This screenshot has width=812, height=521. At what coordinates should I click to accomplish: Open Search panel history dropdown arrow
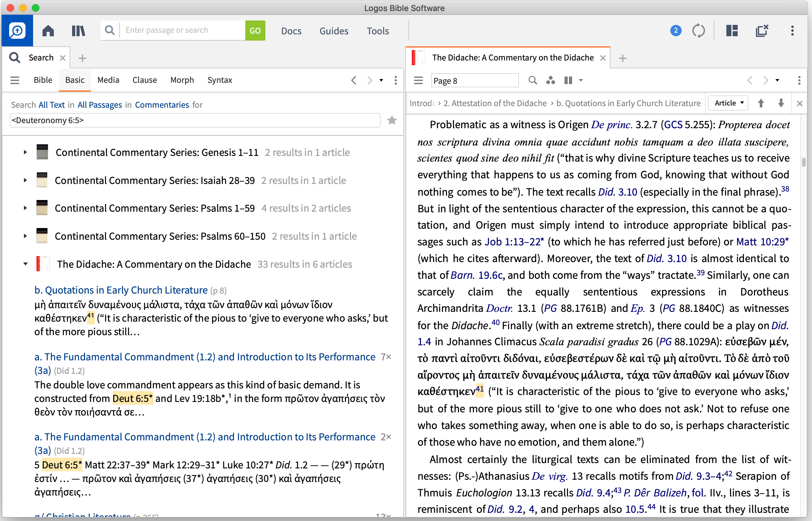[381, 81]
